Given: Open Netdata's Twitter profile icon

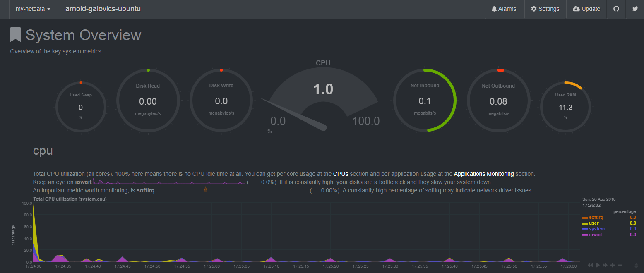Looking at the screenshot, I should click(636, 9).
